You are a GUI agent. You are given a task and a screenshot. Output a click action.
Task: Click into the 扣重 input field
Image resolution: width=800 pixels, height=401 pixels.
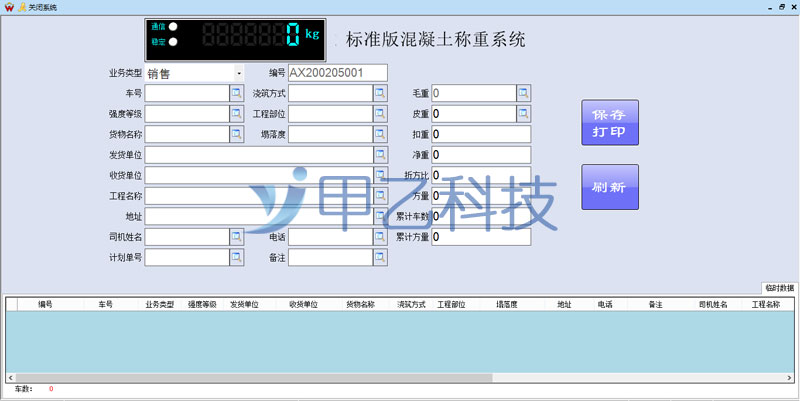click(x=481, y=134)
